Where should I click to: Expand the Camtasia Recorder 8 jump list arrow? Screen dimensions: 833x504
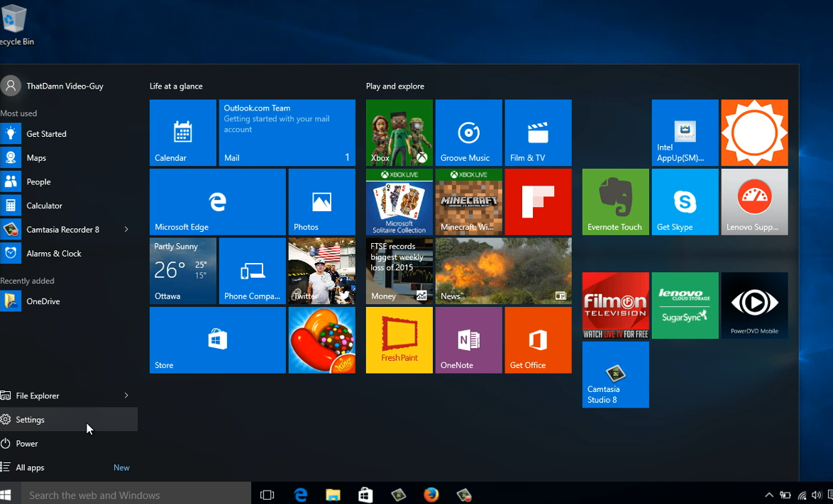click(126, 230)
